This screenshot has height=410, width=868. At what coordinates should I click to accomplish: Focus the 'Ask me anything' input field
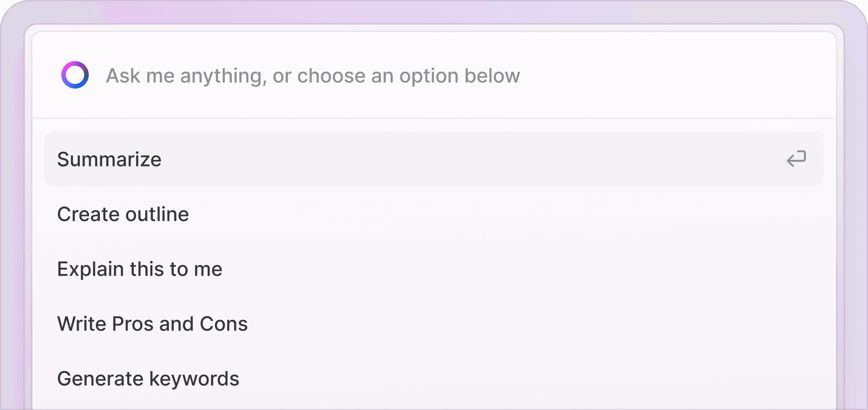point(434,75)
